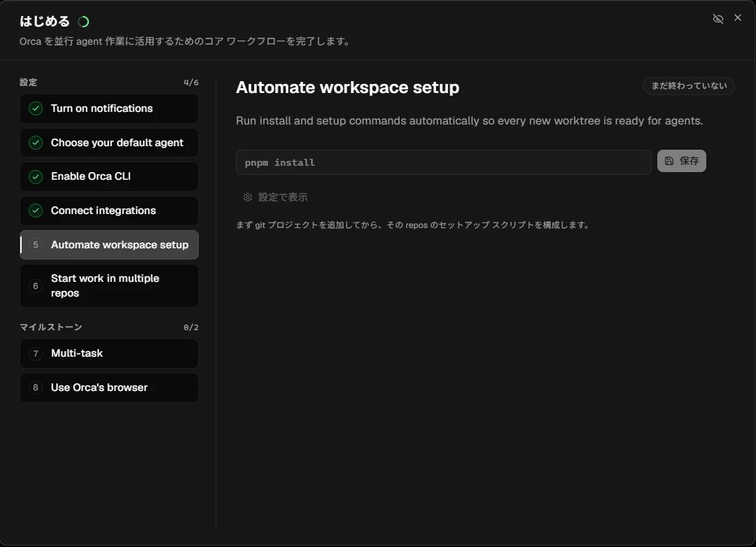Click the 設定 section heading
The height and width of the screenshot is (547, 756).
(x=29, y=83)
